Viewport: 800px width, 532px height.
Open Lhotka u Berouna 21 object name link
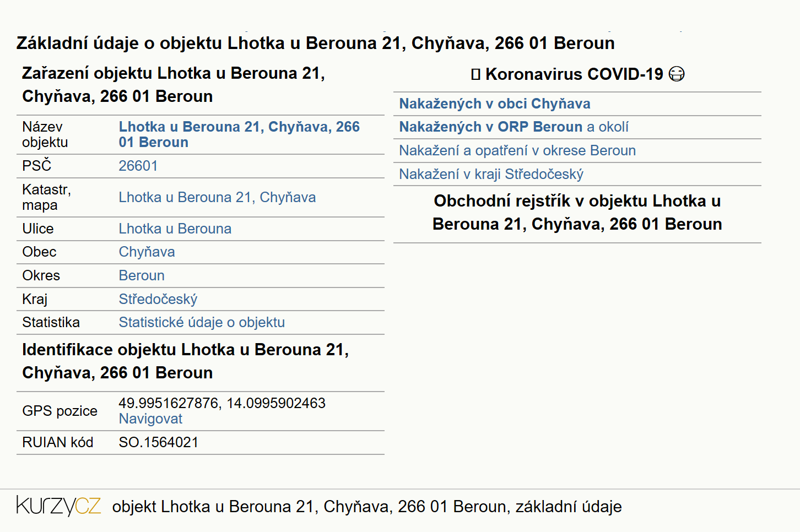click(239, 134)
